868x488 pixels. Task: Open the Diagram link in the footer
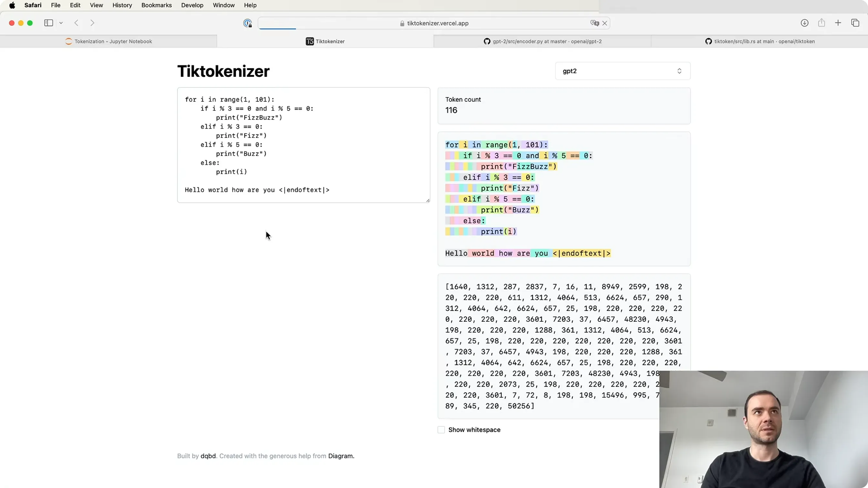click(341, 456)
